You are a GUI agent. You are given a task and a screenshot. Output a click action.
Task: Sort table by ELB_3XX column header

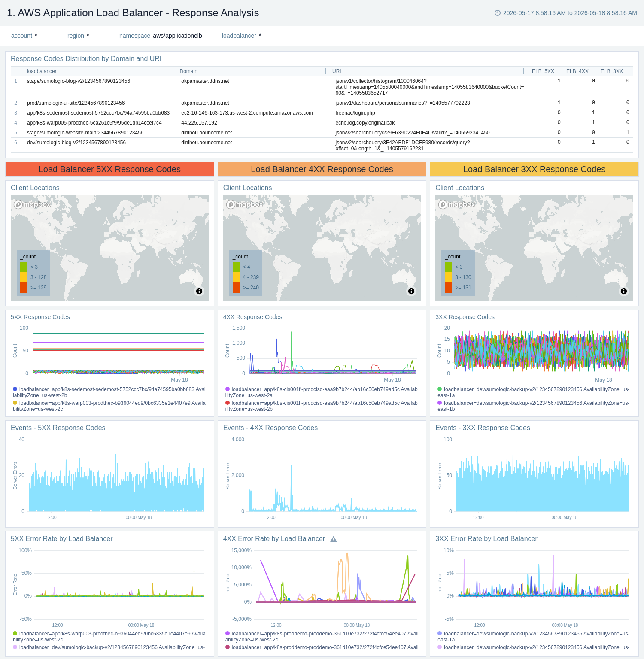612,71
